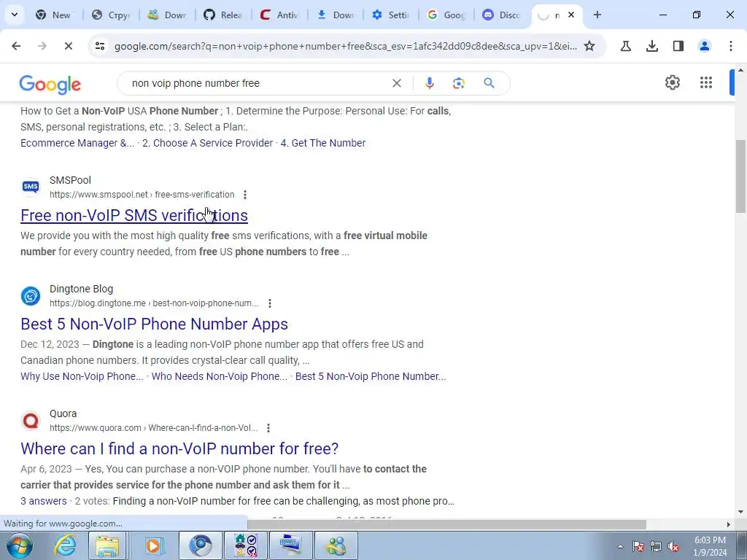747x560 pixels.
Task: Stop loading the page
Action: pyautogui.click(x=68, y=46)
